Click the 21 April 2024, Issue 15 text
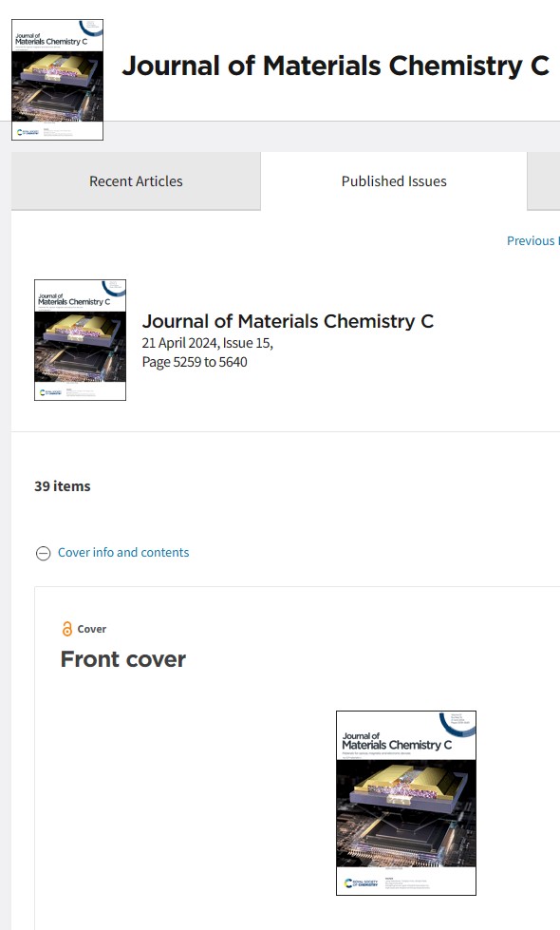560x930 pixels. tap(208, 343)
